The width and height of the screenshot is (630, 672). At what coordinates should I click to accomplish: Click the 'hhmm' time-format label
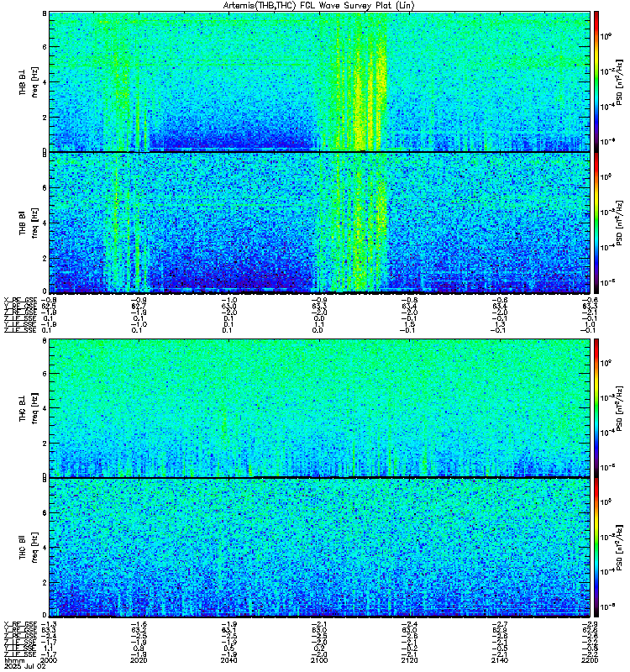tap(14, 660)
